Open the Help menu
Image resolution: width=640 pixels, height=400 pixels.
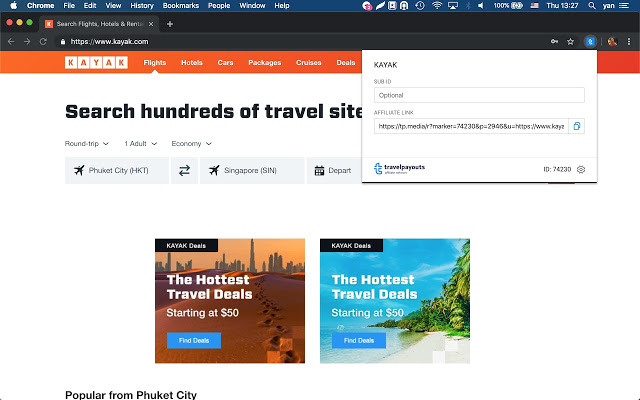282,5
